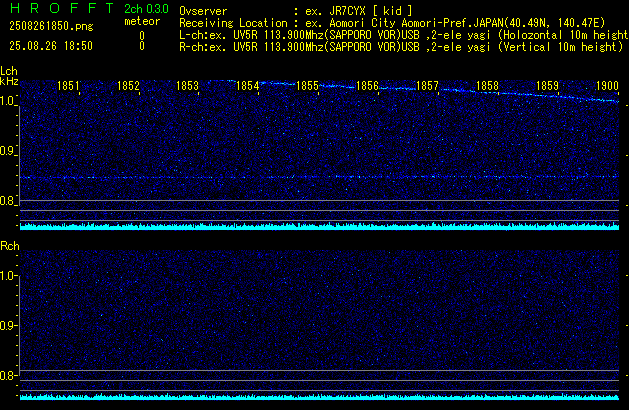The height and width of the screenshot is (410, 629).
Task: Click the Lch 1.0 frequency label
Action: 8,101
